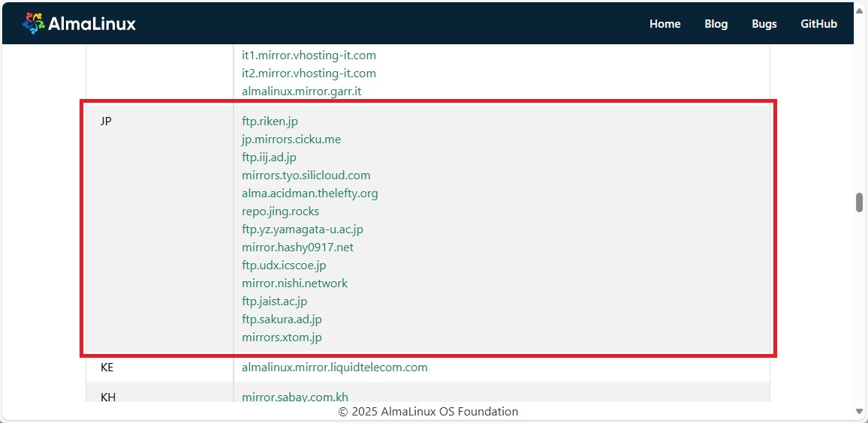Open mirrors.tyo.silicloud.com mirror link
Screen dimensions: 868x423
click(306, 175)
